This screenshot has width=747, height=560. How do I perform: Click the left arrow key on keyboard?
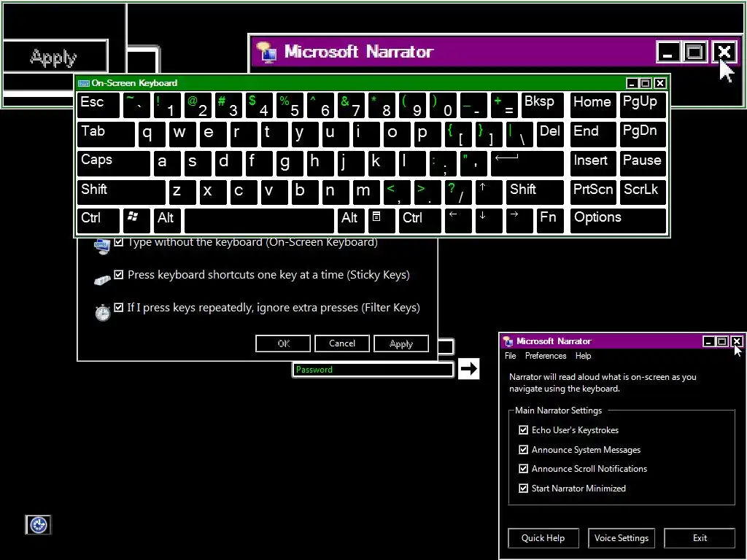[458, 220]
